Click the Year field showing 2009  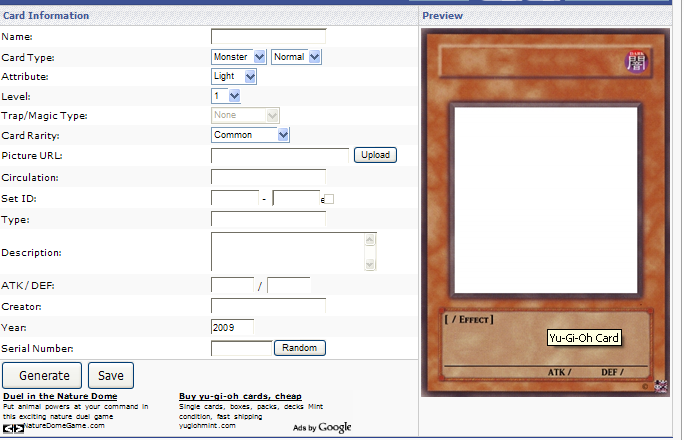[x=233, y=327]
